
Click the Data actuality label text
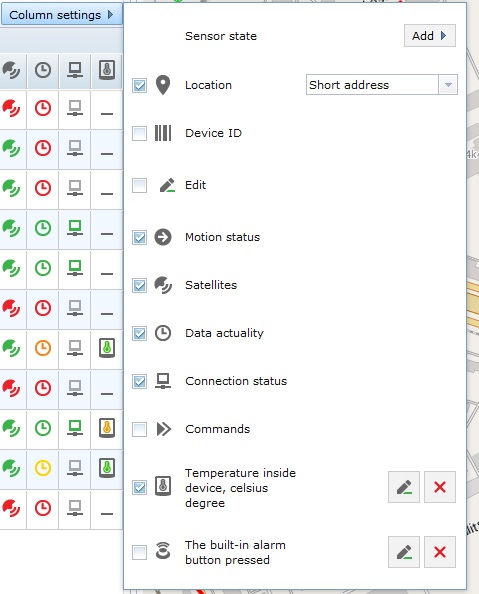pyautogui.click(x=224, y=333)
